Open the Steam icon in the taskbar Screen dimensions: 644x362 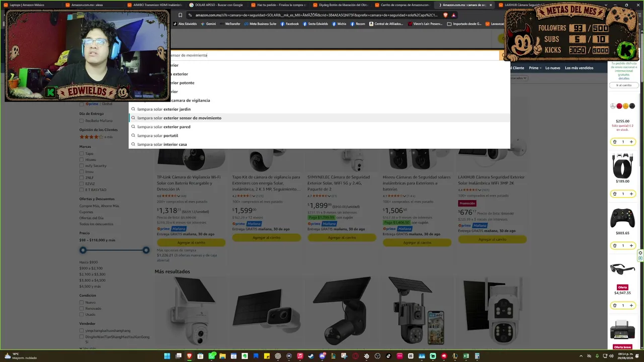coord(311,356)
